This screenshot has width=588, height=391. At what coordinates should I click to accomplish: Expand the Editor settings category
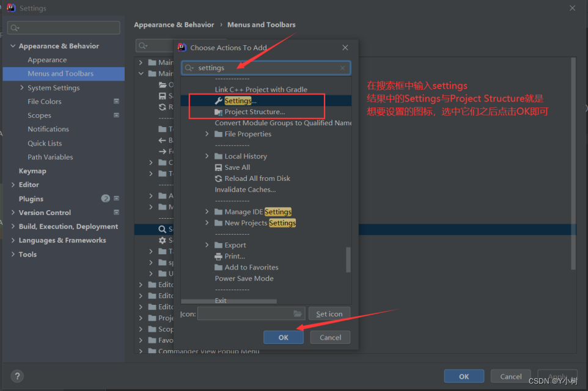click(13, 185)
